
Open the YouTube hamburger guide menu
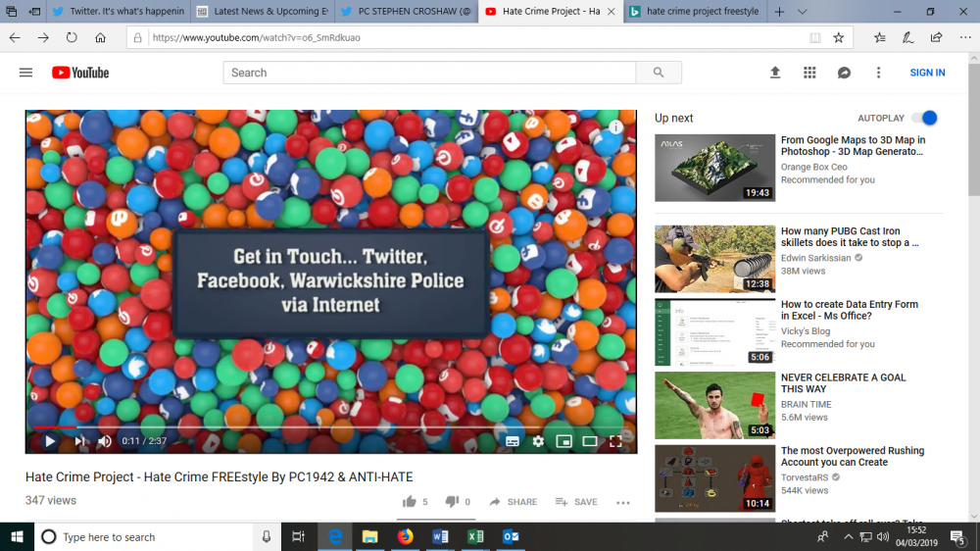25,73
